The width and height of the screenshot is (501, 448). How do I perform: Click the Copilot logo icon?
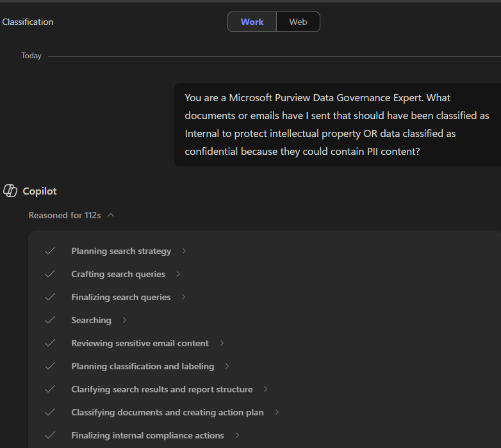(x=10, y=191)
